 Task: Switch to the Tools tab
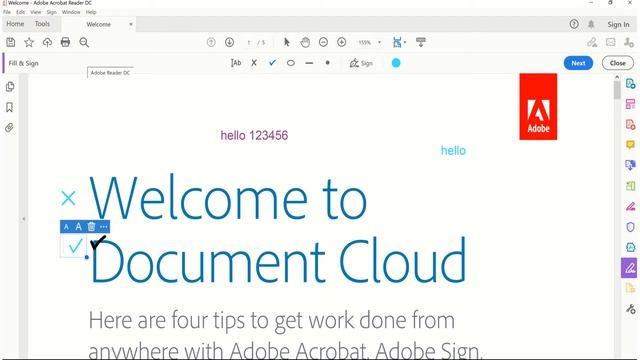click(x=42, y=24)
